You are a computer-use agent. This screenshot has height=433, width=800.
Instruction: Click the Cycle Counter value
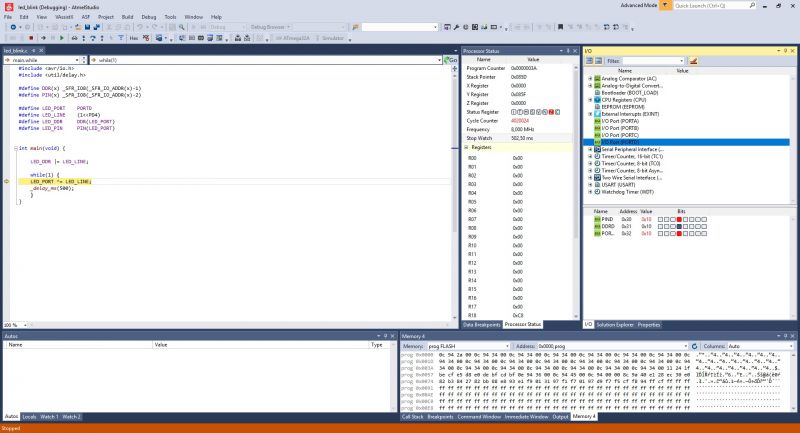[520, 121]
